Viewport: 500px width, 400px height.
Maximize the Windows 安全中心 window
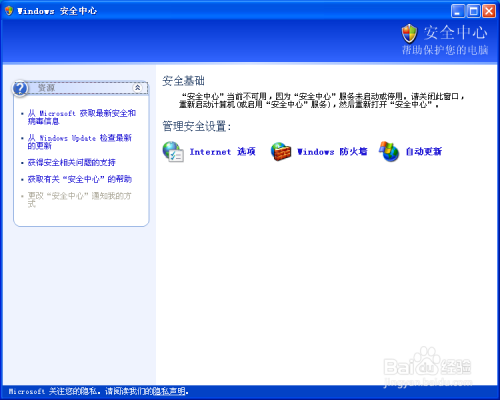tap(474, 11)
